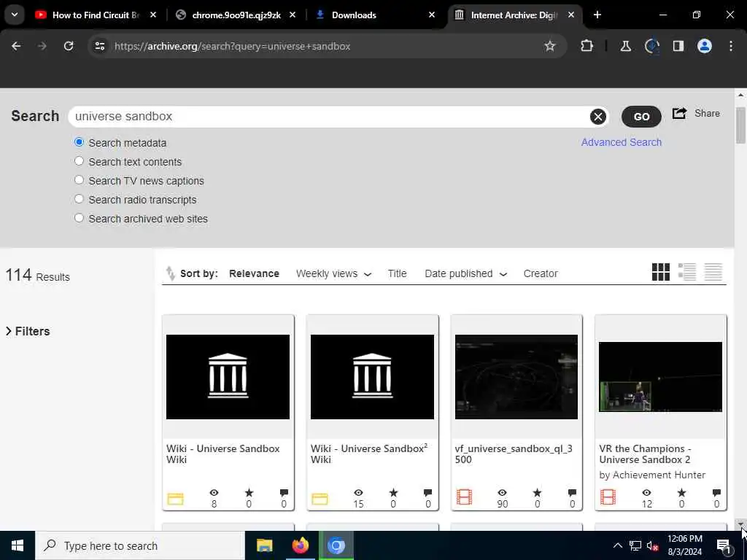Switch to extended list view icon
Screen dimensions: 747x560
point(687,273)
